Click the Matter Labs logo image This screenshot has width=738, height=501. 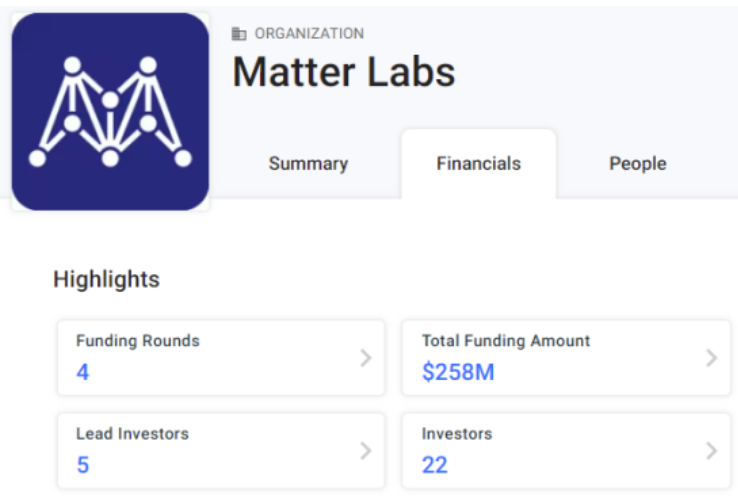point(110,111)
